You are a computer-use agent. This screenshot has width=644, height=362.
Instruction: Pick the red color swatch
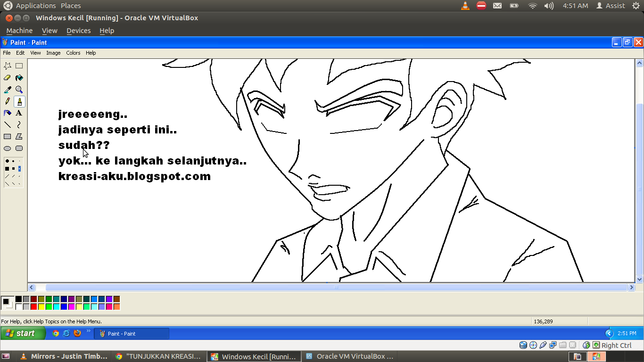coord(33,307)
